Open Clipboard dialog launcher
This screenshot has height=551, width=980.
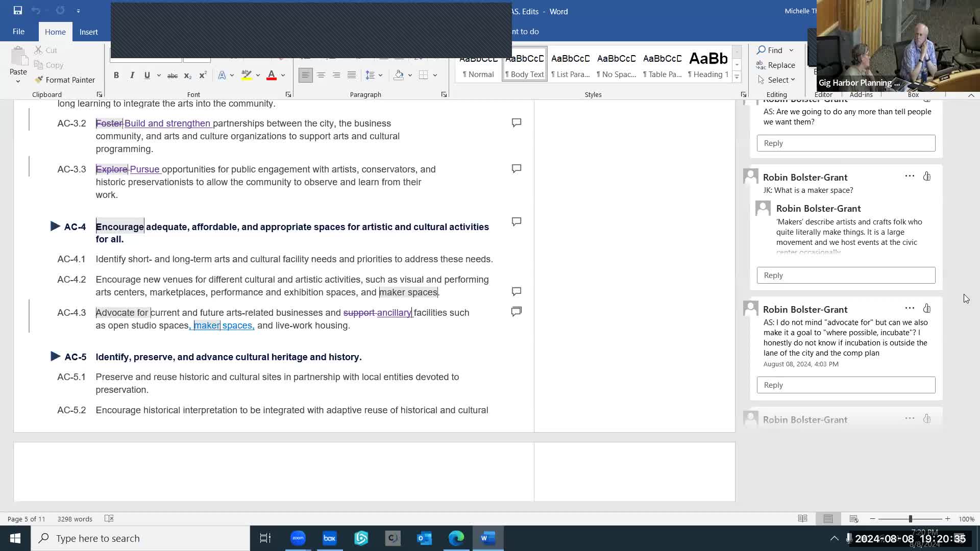click(x=100, y=94)
